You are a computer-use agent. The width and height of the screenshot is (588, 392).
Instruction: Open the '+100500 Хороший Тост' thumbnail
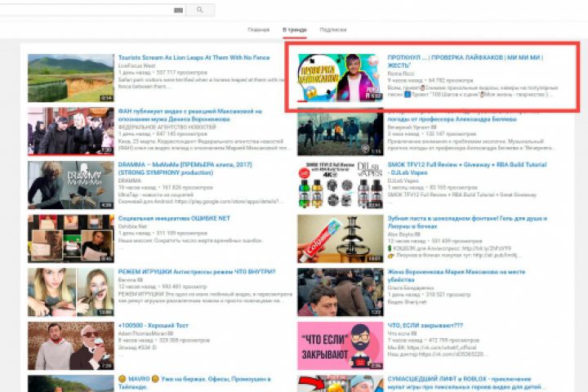71,346
